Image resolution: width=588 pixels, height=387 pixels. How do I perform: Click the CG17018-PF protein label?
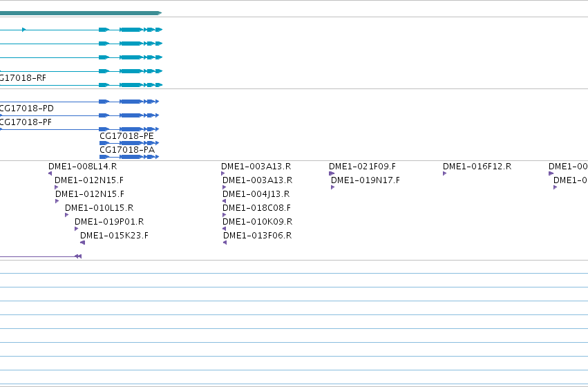pyautogui.click(x=26, y=122)
